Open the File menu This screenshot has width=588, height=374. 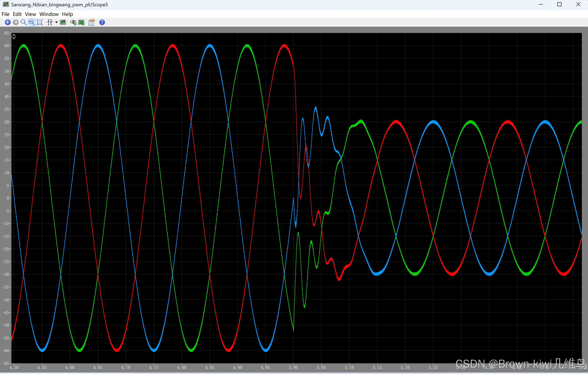5,14
